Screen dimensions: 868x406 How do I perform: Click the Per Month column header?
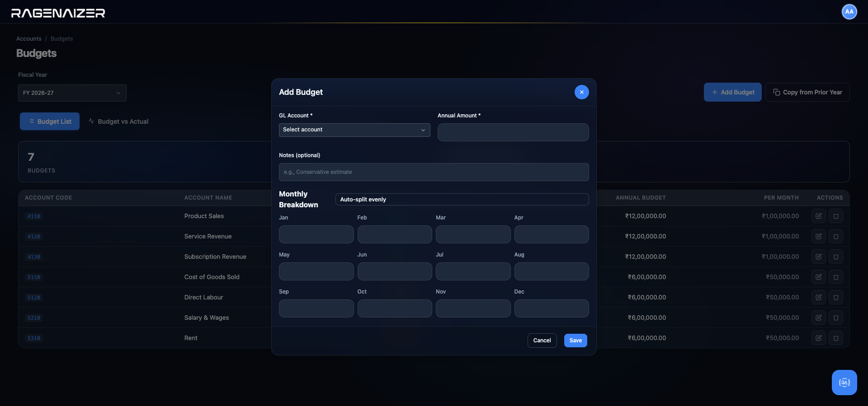point(781,198)
